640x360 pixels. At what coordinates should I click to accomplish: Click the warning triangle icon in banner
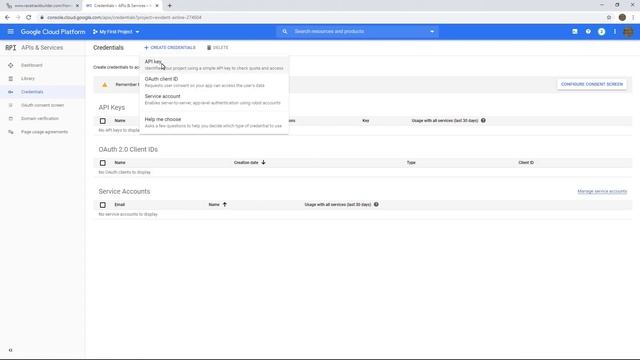(104, 84)
